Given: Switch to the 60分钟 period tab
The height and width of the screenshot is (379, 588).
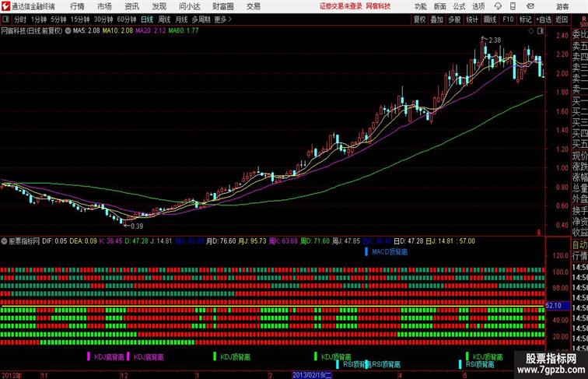Looking at the screenshot, I should tap(127, 19).
